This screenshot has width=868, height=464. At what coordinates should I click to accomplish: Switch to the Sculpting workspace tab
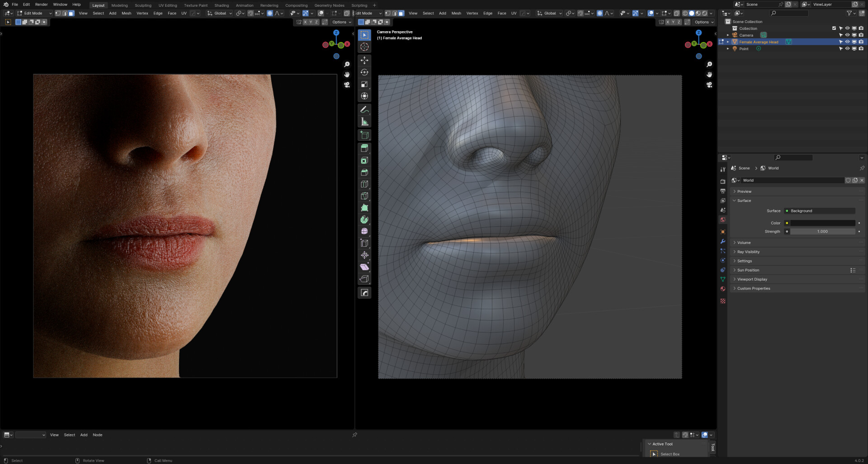tap(143, 5)
